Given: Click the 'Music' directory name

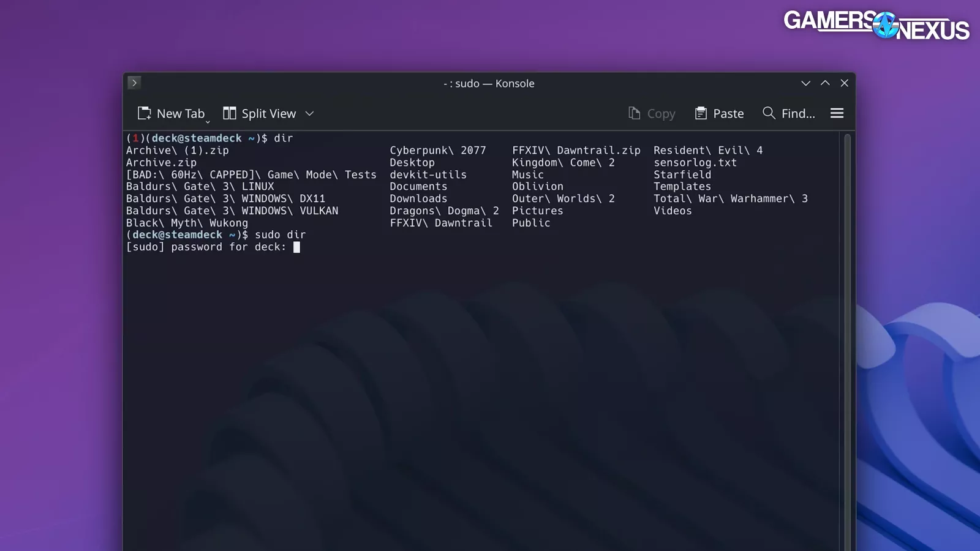Looking at the screenshot, I should (x=528, y=175).
